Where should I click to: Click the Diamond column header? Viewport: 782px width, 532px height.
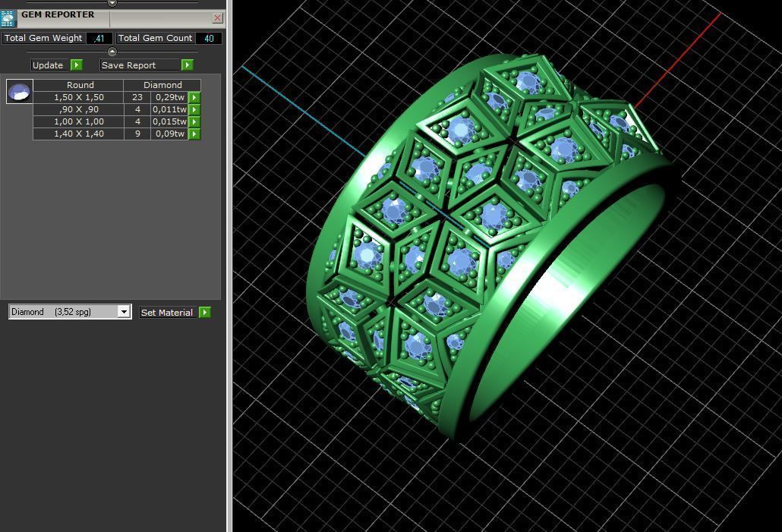click(x=162, y=85)
